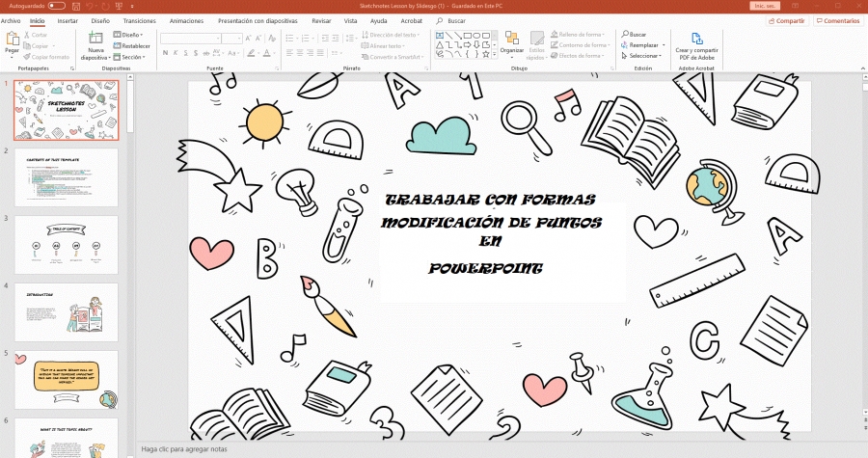Click the Nueva diapositiva icon
Screen dimensions: 868x458
pos(95,38)
